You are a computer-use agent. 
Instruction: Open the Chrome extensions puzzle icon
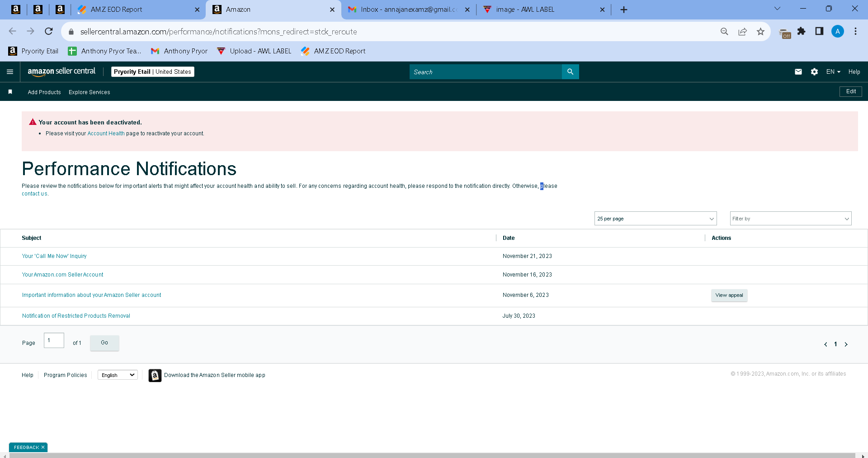click(x=801, y=31)
